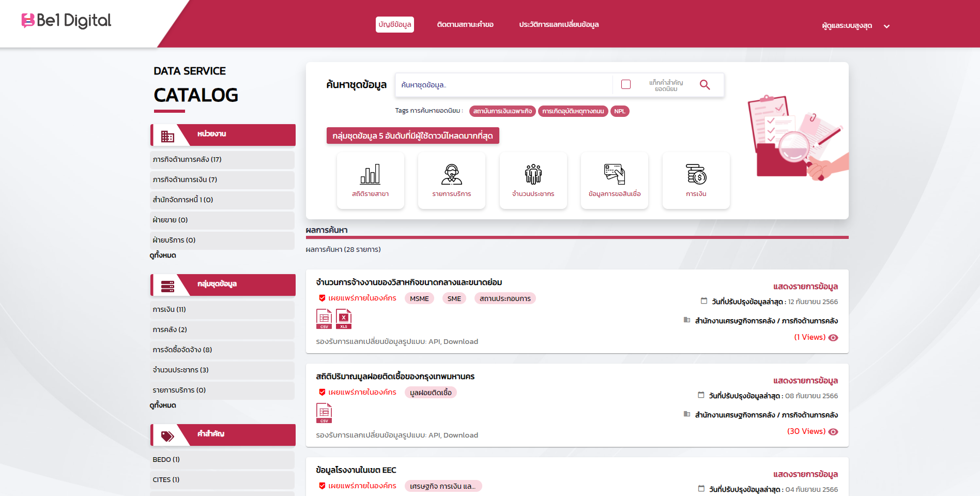Download the CSV file for infectious waste dataset
The width and height of the screenshot is (980, 496).
(x=324, y=413)
